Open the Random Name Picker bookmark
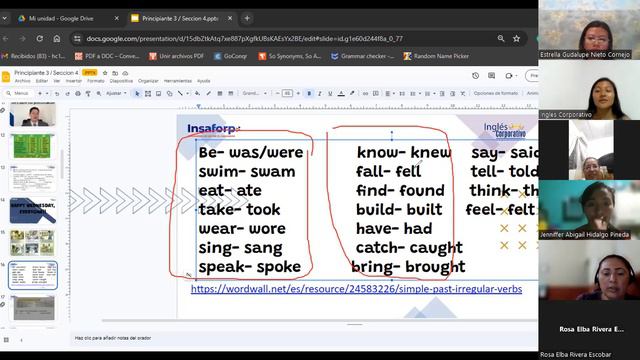 coord(436,56)
